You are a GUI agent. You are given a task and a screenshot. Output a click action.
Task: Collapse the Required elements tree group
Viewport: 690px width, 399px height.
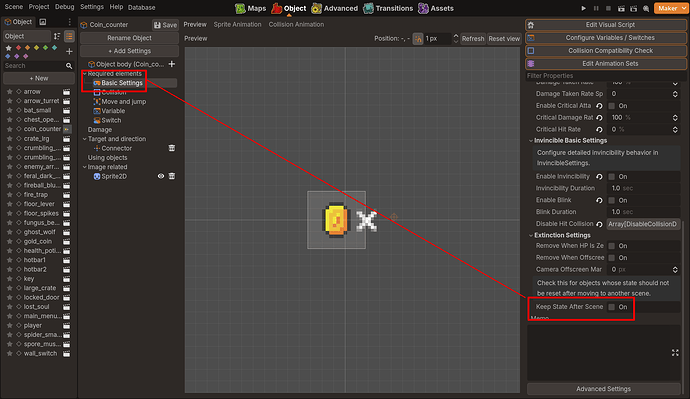85,73
